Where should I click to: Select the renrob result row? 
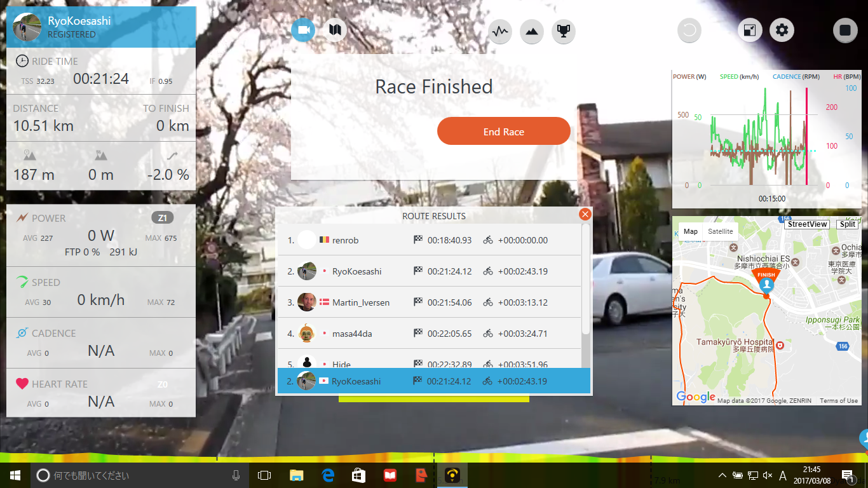pyautogui.click(x=430, y=240)
